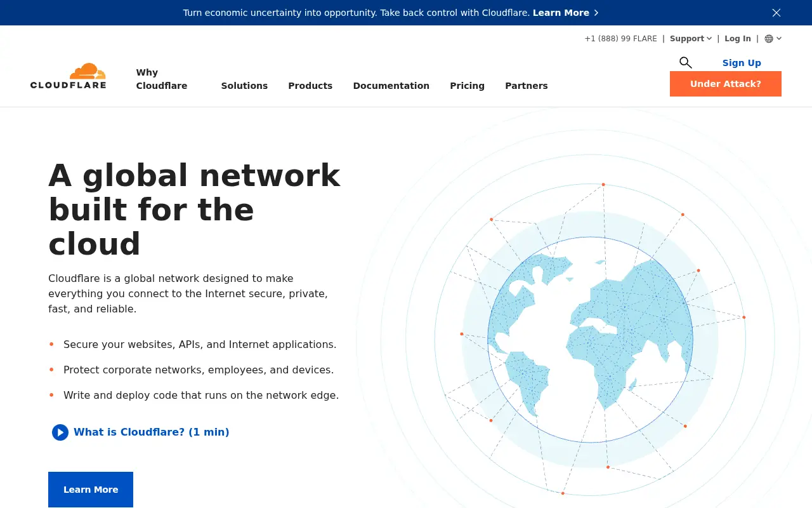Click the text "Write and deploy code that runs on the network edge."
812x508 pixels.
(201, 396)
